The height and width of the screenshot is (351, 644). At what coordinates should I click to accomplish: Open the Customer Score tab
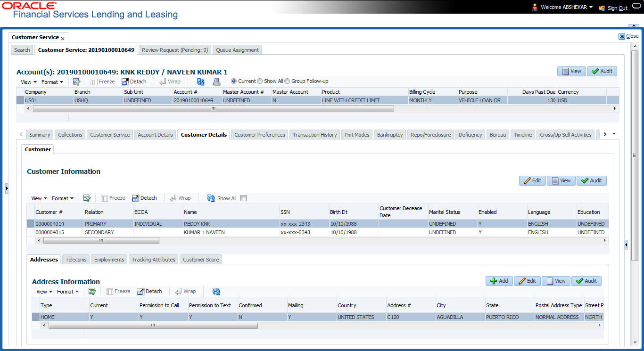pos(201,260)
